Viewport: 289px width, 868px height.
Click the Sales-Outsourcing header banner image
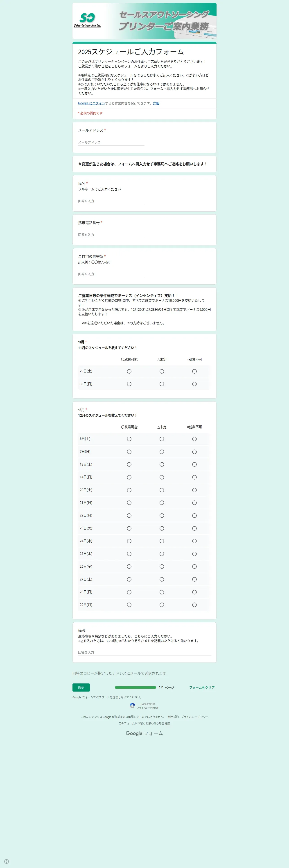(144, 21)
